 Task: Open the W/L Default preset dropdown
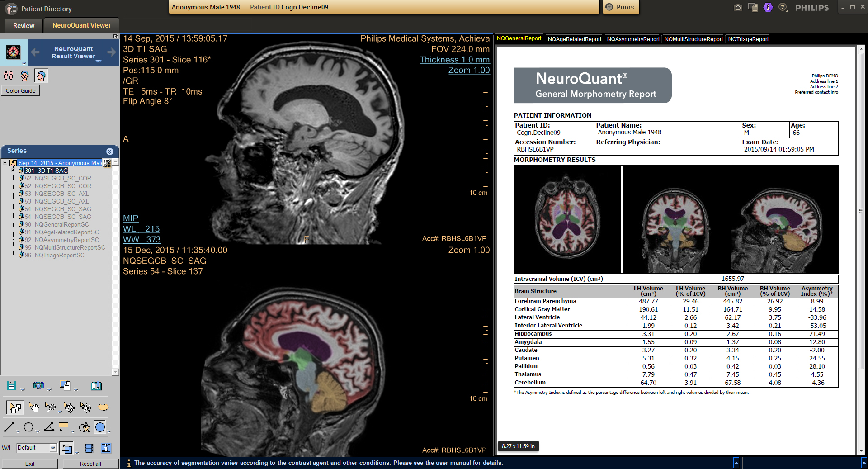[x=53, y=448]
